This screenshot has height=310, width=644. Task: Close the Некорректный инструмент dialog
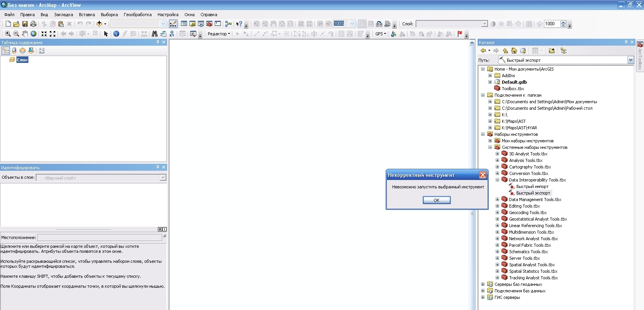click(483, 175)
